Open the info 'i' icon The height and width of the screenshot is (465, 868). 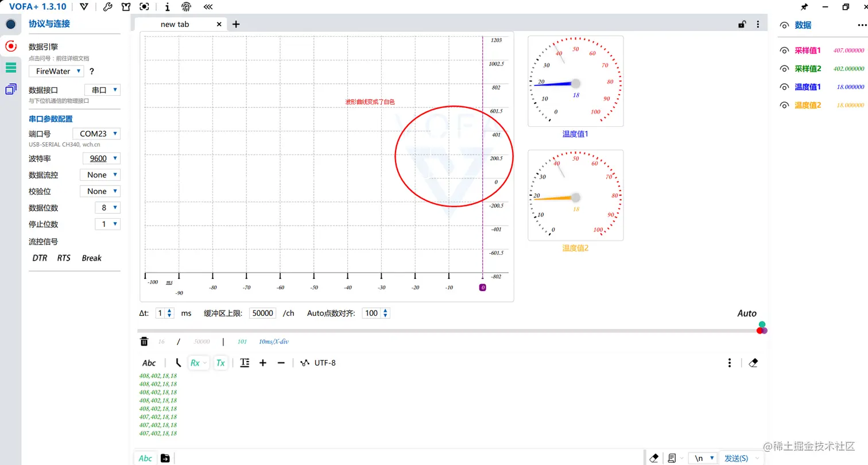(x=167, y=7)
